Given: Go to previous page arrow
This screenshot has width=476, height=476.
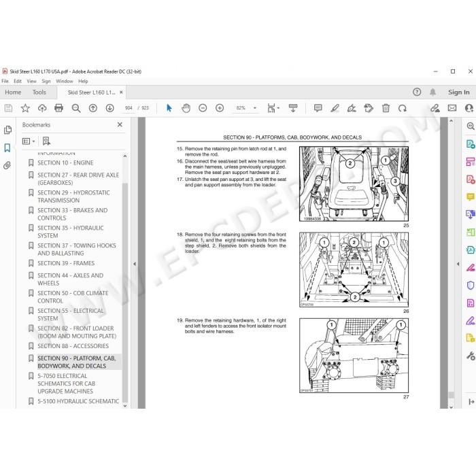Looking at the screenshot, I should coord(93,108).
